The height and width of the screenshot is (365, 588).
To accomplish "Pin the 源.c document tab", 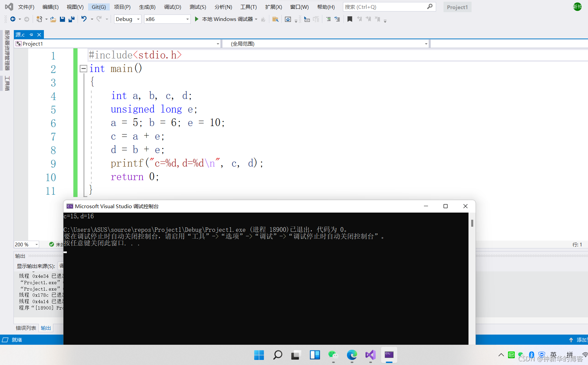I will coord(31,34).
